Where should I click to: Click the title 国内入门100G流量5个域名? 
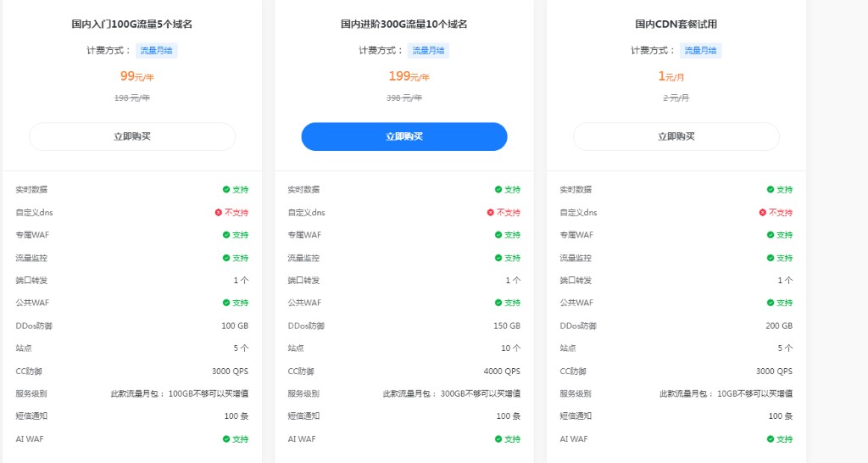[131, 24]
